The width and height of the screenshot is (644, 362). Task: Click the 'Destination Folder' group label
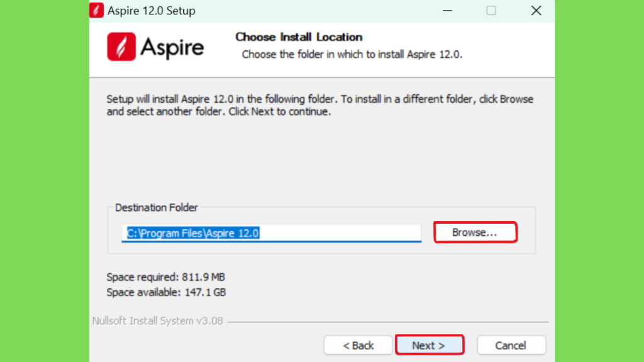coord(156,207)
